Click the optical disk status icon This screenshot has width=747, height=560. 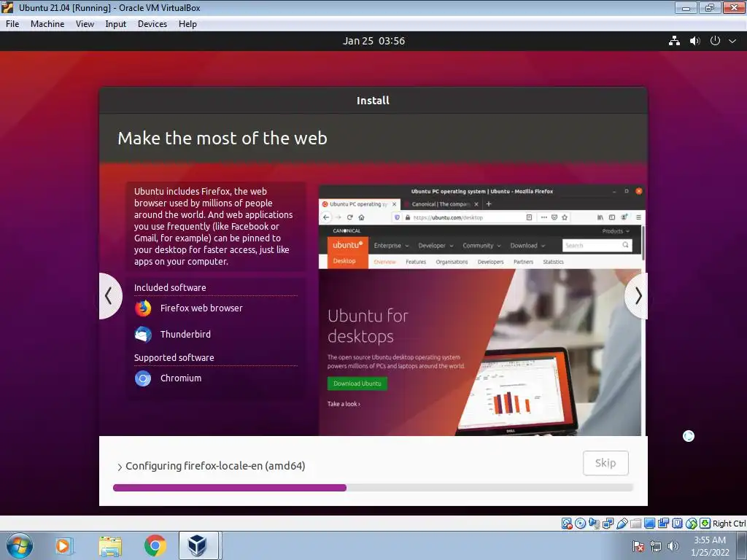[x=580, y=524]
